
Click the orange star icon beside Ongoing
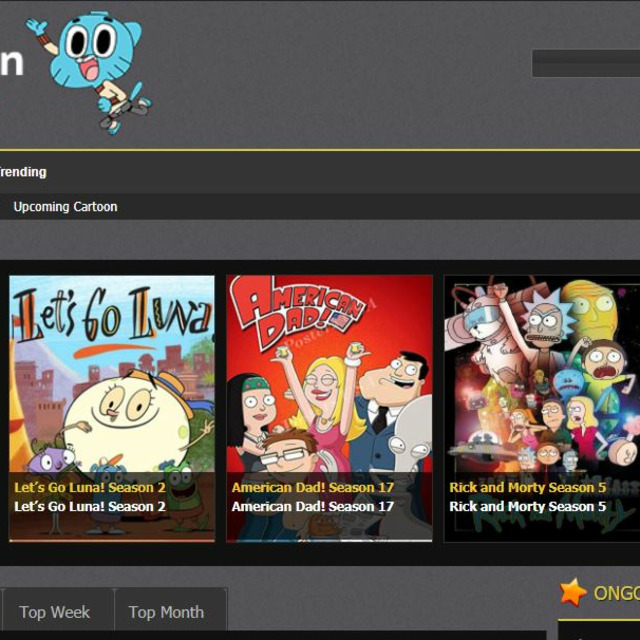tap(573, 592)
